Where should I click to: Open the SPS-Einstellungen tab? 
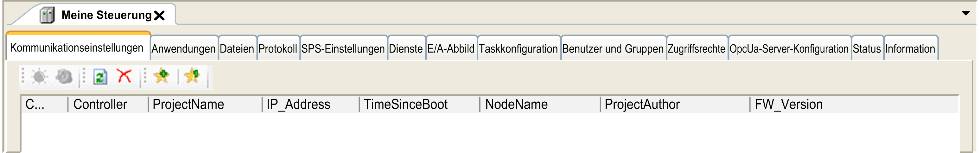click(343, 48)
